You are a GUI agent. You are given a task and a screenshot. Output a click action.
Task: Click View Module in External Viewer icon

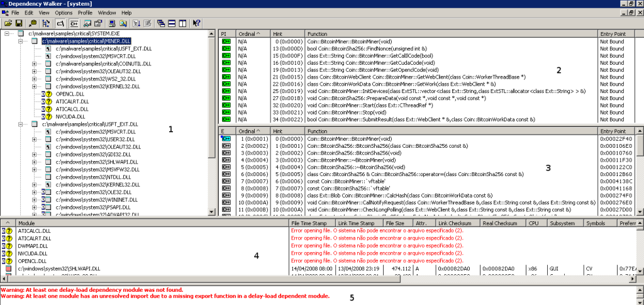click(87, 23)
